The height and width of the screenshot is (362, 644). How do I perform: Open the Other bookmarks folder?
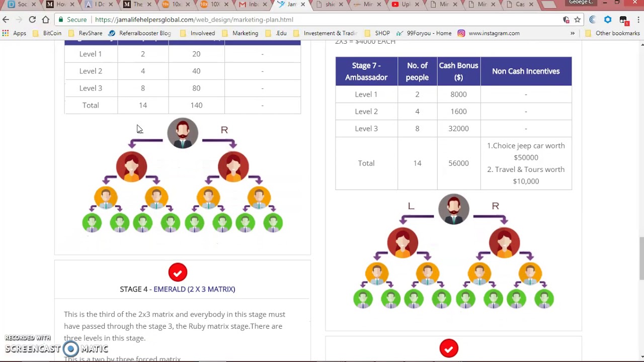point(612,33)
